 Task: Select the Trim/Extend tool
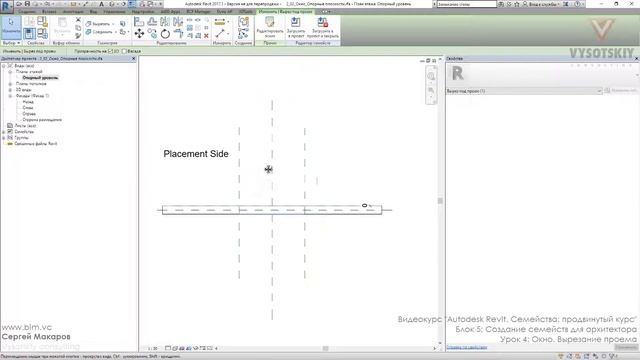pos(178,33)
